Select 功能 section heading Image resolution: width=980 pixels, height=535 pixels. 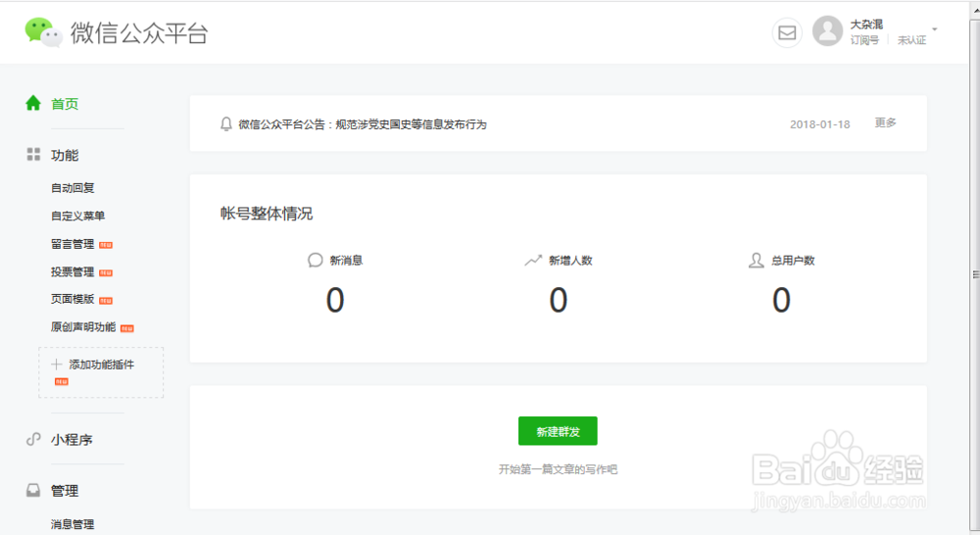click(x=65, y=155)
